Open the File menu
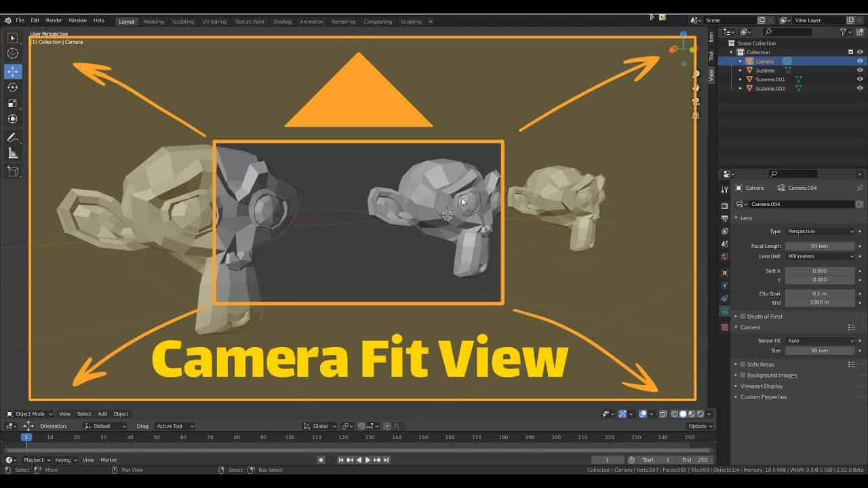 click(x=20, y=20)
